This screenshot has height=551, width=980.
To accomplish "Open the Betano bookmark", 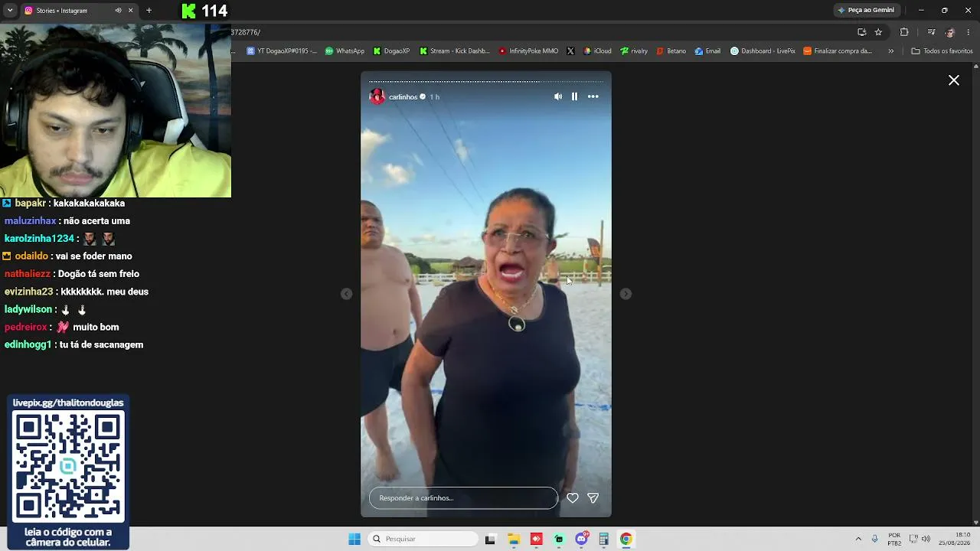I will (671, 51).
